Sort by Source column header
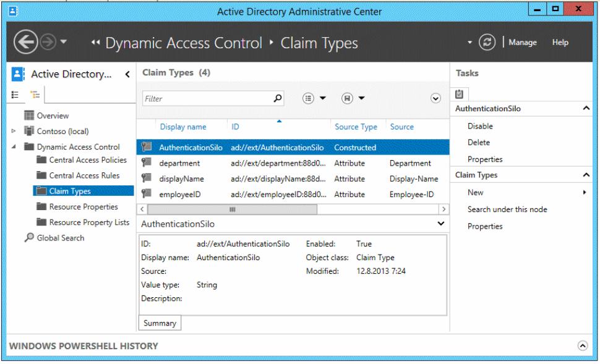This screenshot has width=600, height=364. (402, 127)
